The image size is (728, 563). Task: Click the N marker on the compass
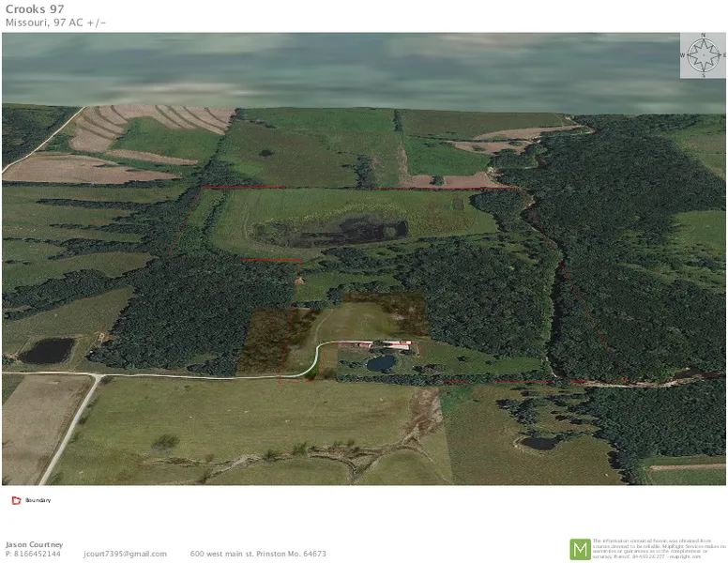[x=702, y=39]
